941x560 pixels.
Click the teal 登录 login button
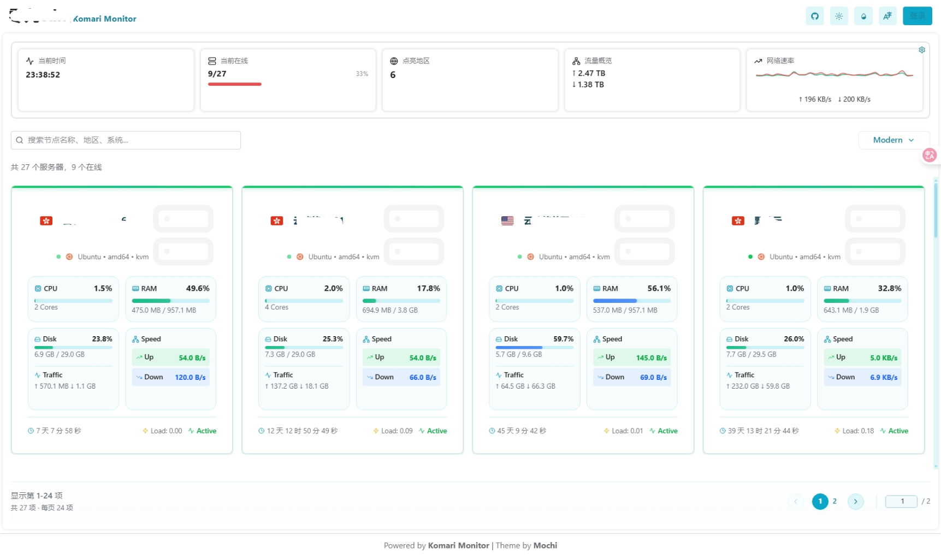click(917, 16)
